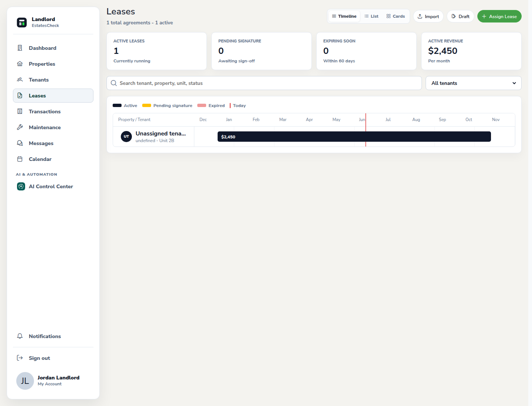
Task: Click the Pending signature legend swatch
Action: tap(147, 106)
